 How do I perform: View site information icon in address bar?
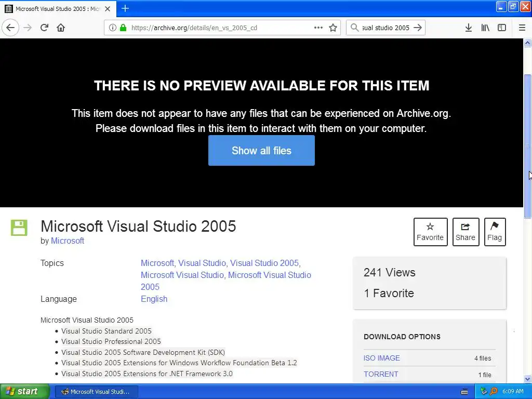tap(113, 28)
